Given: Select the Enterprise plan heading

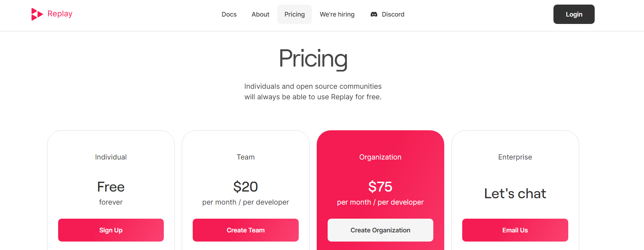Looking at the screenshot, I should click(x=515, y=157).
